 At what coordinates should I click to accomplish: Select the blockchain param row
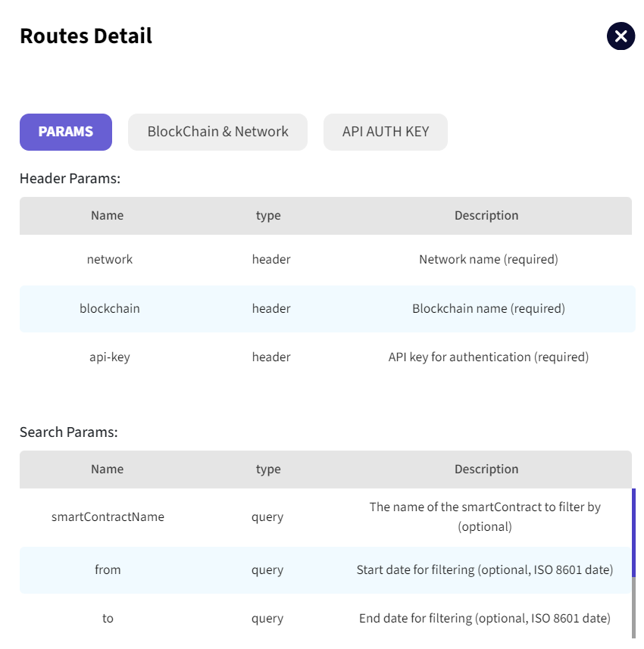pyautogui.click(x=110, y=309)
